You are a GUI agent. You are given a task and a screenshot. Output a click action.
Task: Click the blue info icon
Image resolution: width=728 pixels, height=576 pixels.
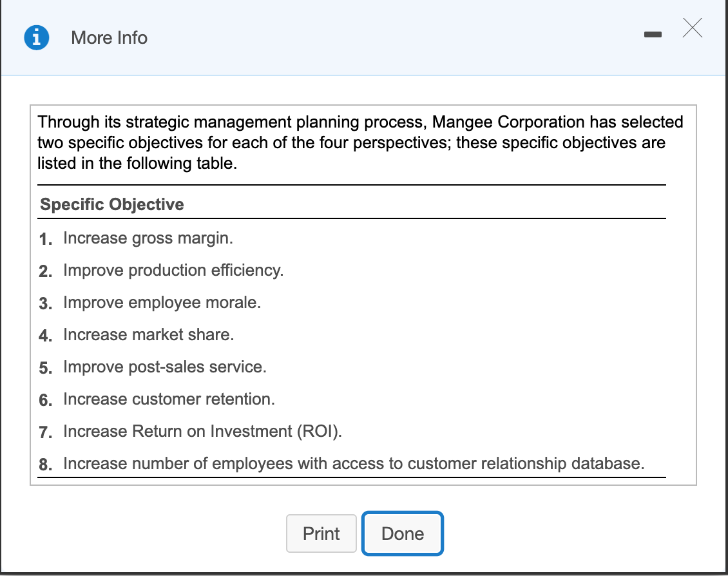[36, 37]
